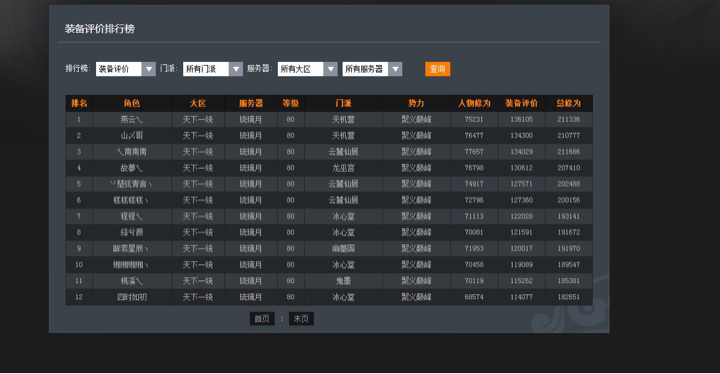Expand the 所有服务器 server dropdown
This screenshot has width=720, height=374.
tap(372, 69)
